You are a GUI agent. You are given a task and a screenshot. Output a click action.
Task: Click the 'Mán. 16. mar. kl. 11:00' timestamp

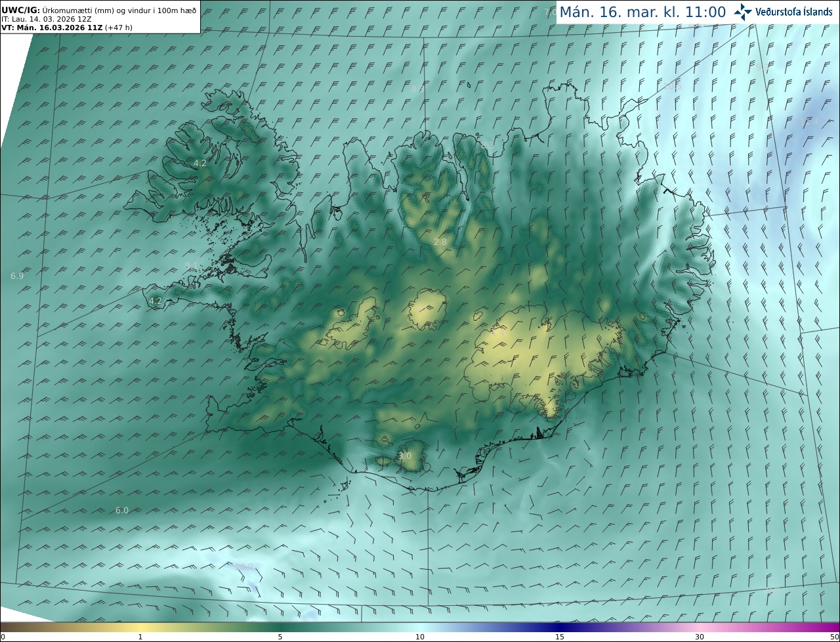point(642,12)
